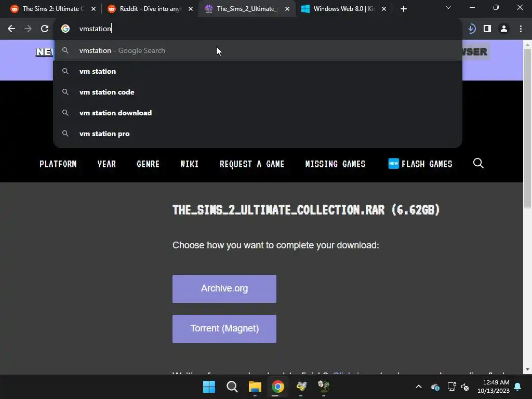This screenshot has width=532, height=399.
Task: Close The Sims 2: Ultimate tab
Action: 94,9
